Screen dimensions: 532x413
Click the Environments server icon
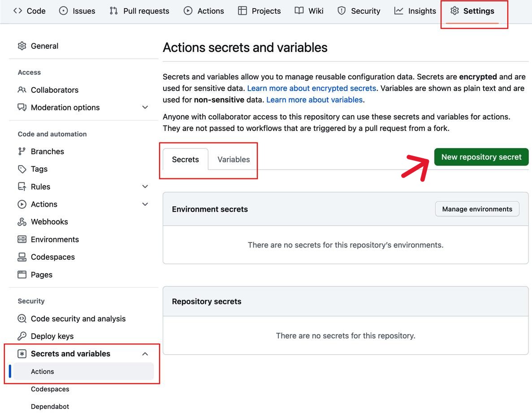22,239
